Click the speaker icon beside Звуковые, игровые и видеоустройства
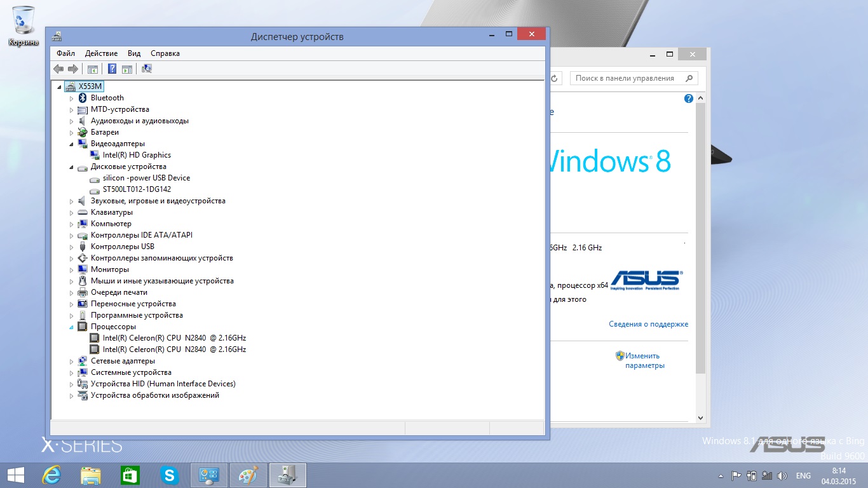This screenshot has height=488, width=868. click(83, 201)
